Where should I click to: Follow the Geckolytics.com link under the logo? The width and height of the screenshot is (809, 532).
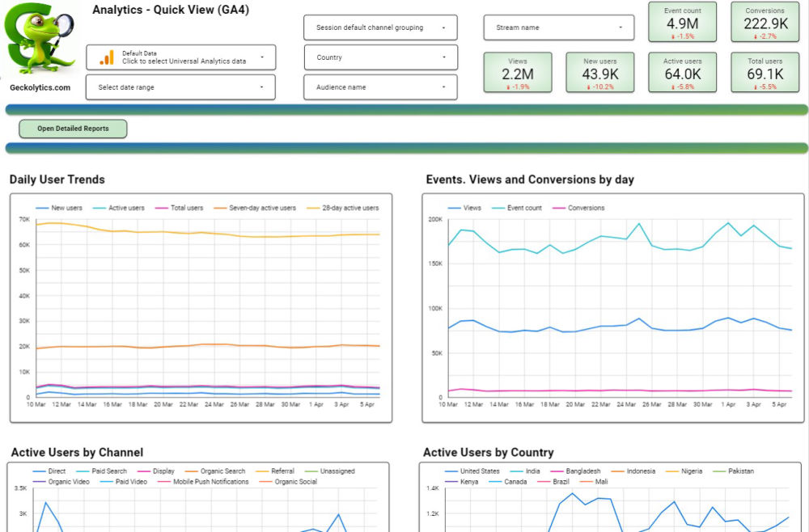(40, 87)
